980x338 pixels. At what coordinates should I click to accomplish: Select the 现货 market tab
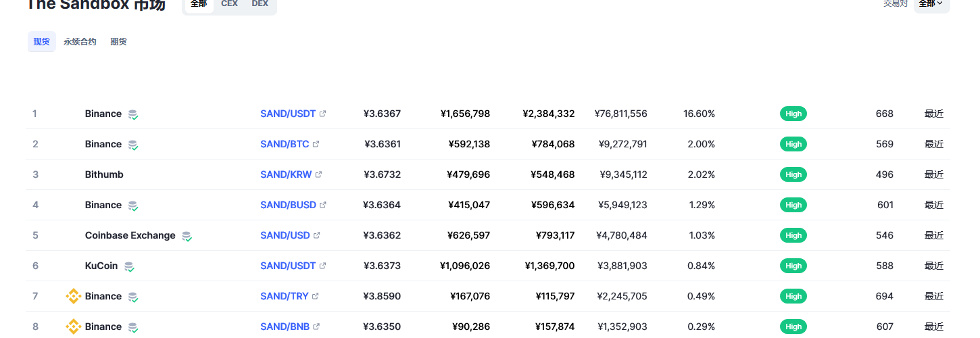coord(42,42)
